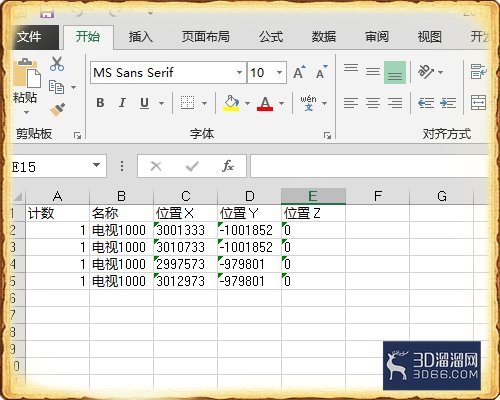
Task: Apply red font color A
Action: pos(265,103)
